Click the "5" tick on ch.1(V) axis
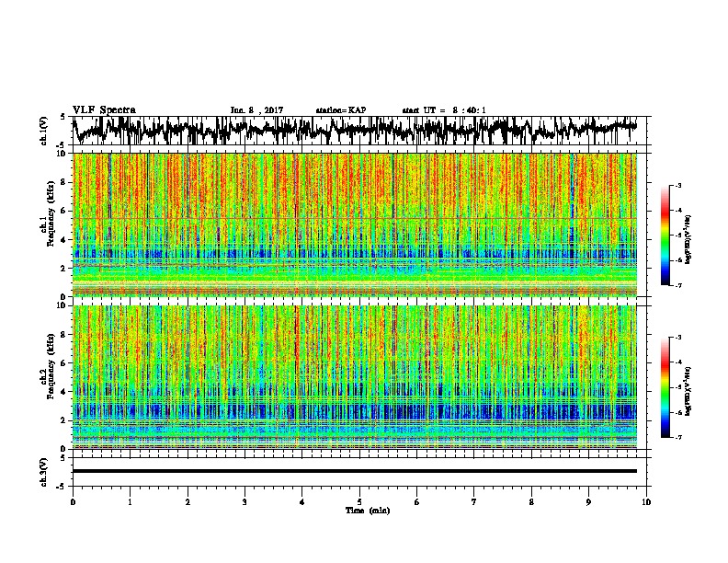Image resolution: width=728 pixels, height=563 pixels. (63, 117)
